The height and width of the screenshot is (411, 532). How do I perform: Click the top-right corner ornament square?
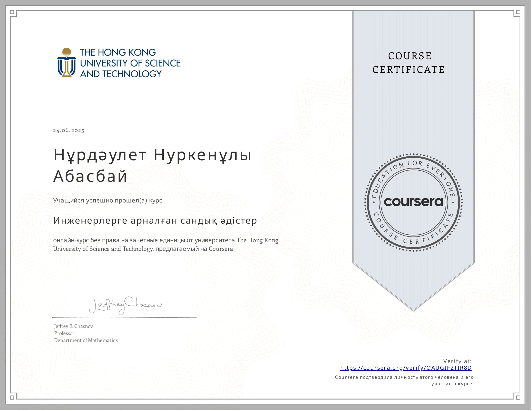coord(518,12)
